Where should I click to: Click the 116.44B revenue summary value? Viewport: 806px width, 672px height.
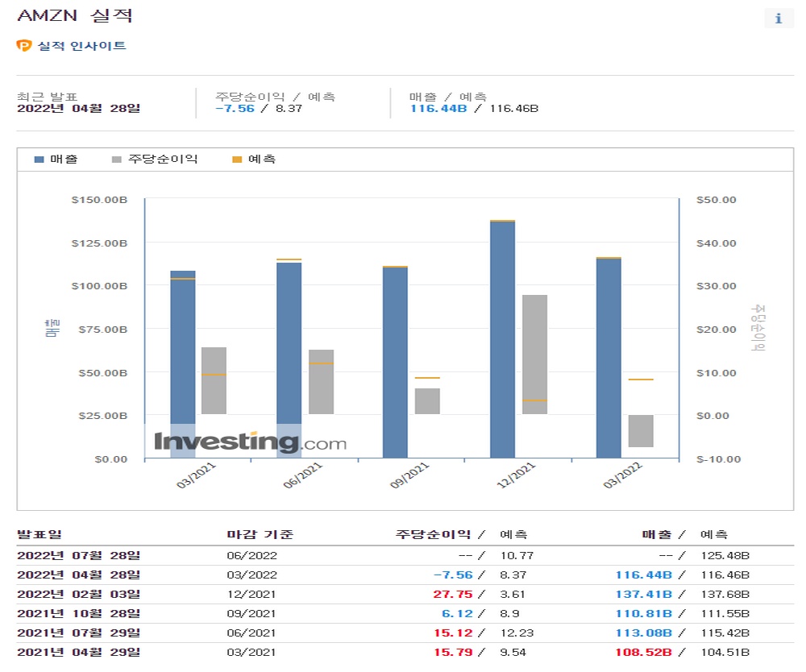(438, 109)
